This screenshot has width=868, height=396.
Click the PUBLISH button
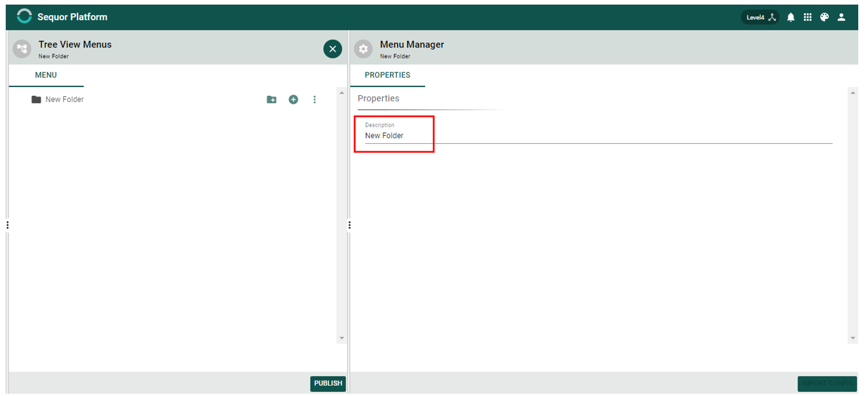pyautogui.click(x=328, y=383)
